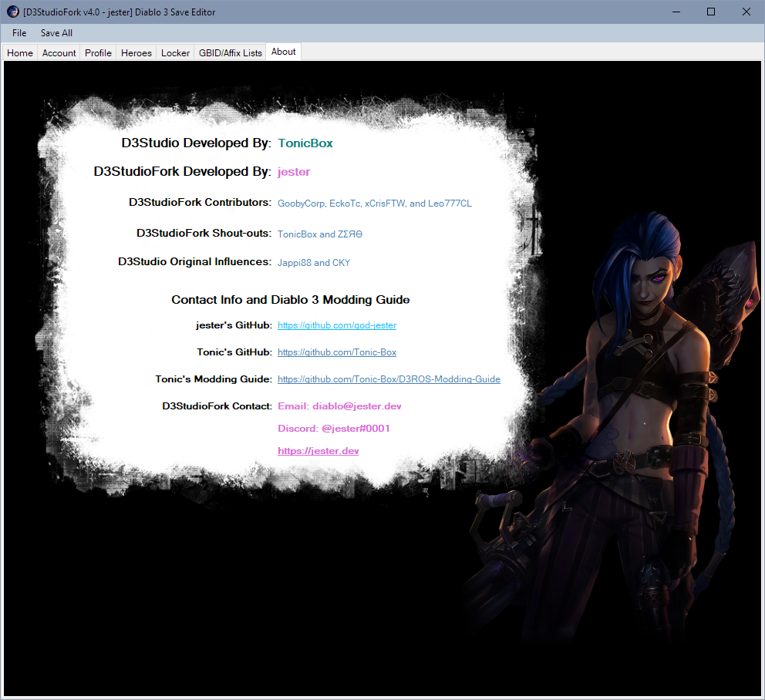
Task: Open jester's GitHub link
Action: tap(337, 325)
